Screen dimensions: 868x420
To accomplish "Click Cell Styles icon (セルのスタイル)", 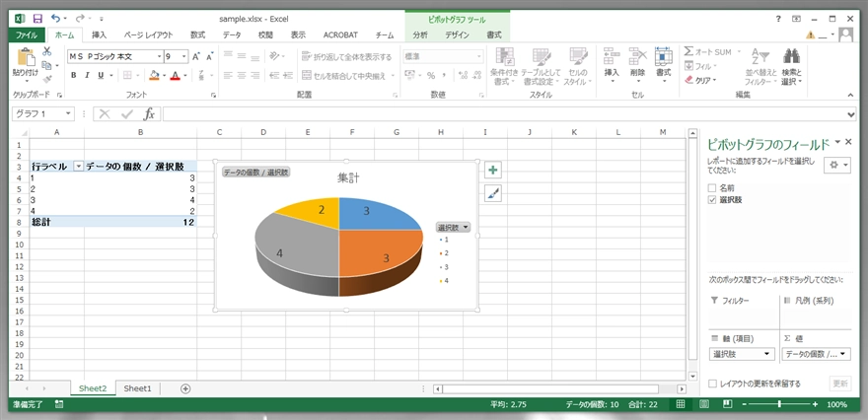I will [x=578, y=57].
